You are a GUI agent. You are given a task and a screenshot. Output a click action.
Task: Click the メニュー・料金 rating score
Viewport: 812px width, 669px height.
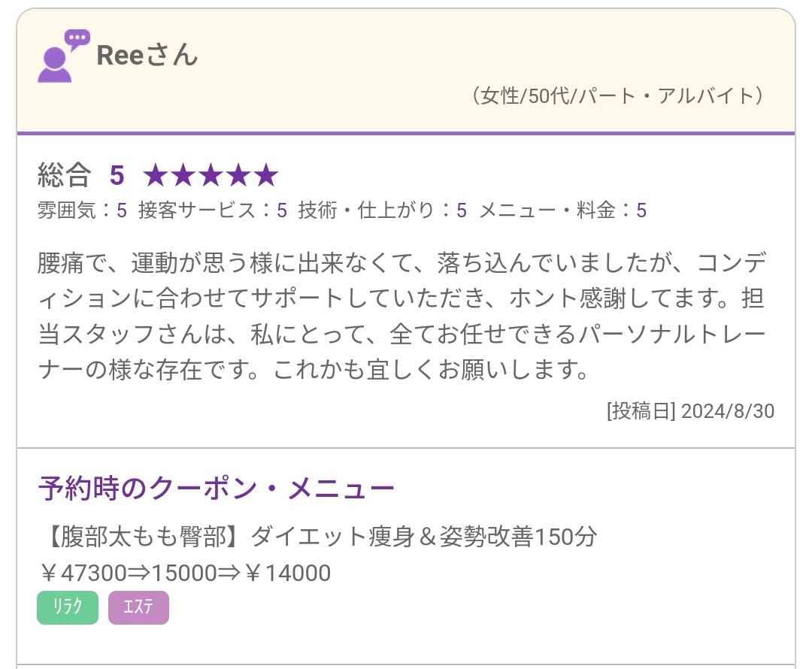click(641, 211)
